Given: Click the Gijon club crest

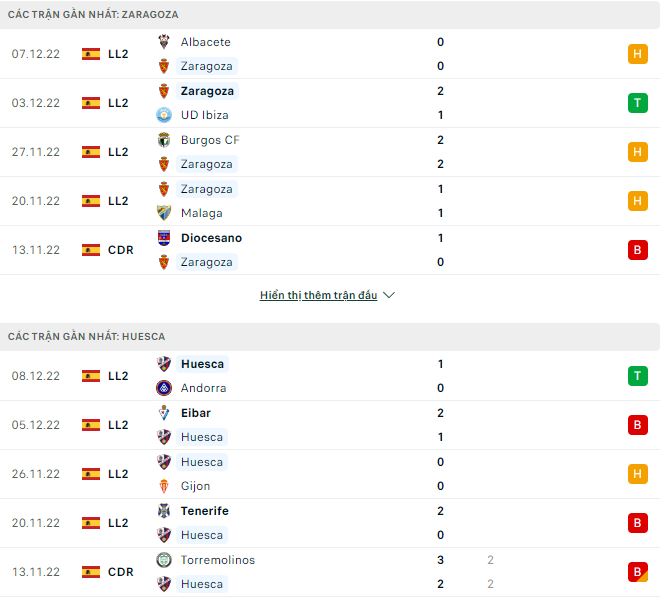Looking at the screenshot, I should [164, 486].
